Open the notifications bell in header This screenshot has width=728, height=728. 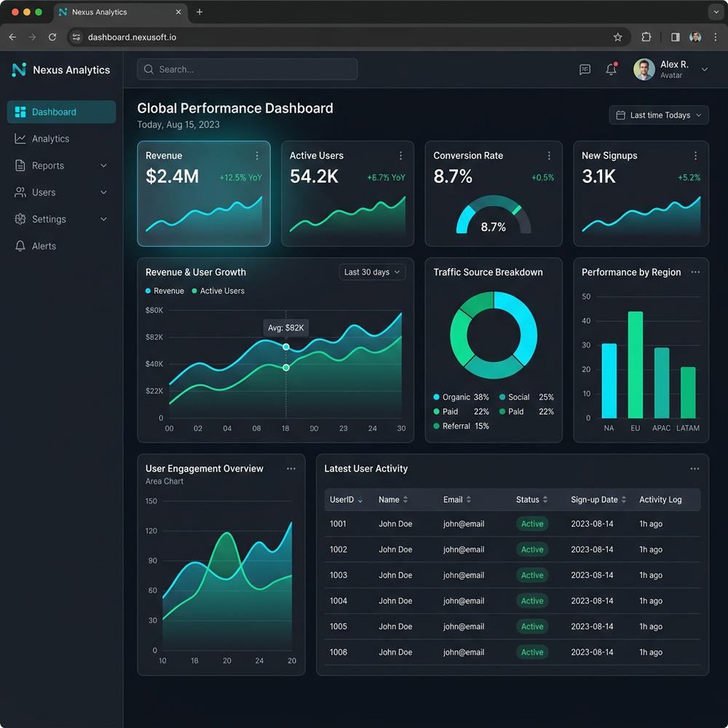tap(611, 68)
